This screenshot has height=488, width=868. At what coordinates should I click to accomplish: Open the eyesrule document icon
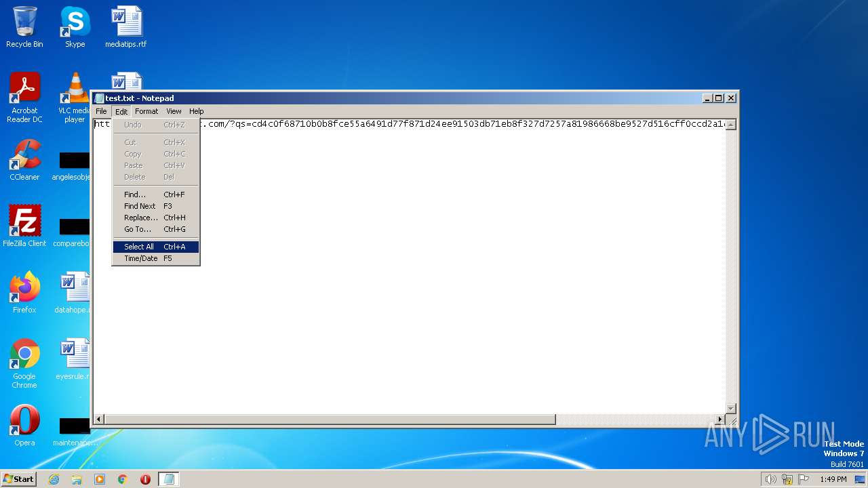click(73, 359)
